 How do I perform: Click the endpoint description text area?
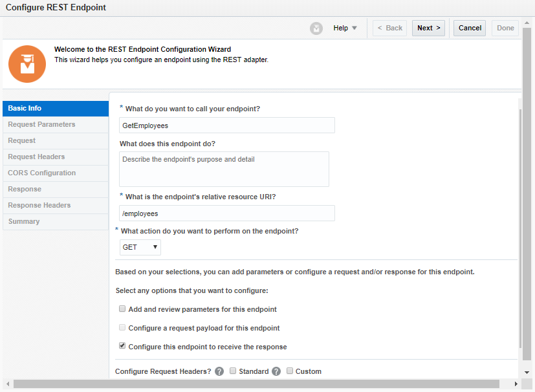(x=224, y=169)
